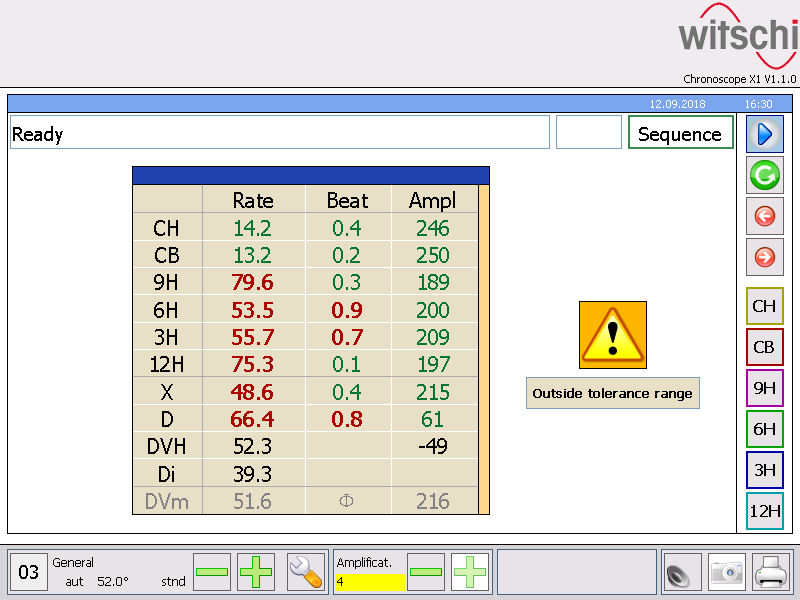Click the red right arrow button
The image size is (800, 600).
point(765,257)
